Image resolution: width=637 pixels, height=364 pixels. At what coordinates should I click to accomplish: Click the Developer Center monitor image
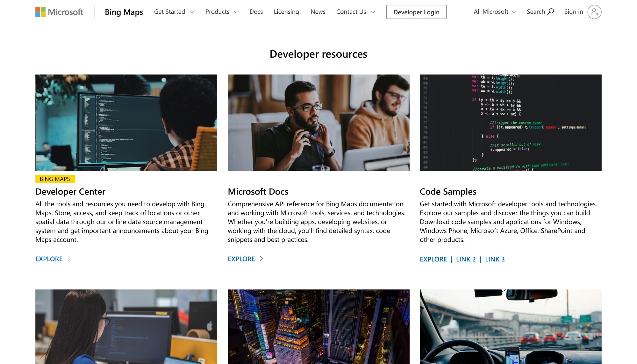[126, 123]
